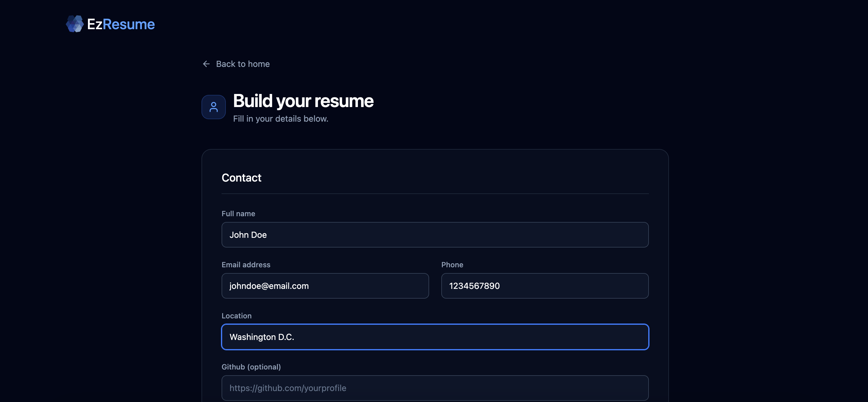
Task: Click the 'Fill in your details below' subtitle
Action: tap(280, 119)
